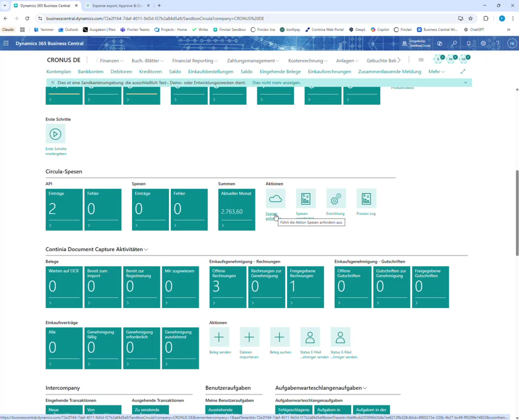Open the FK user account avatar
Image resolution: width=519 pixels, height=420 pixels.
click(x=512, y=44)
